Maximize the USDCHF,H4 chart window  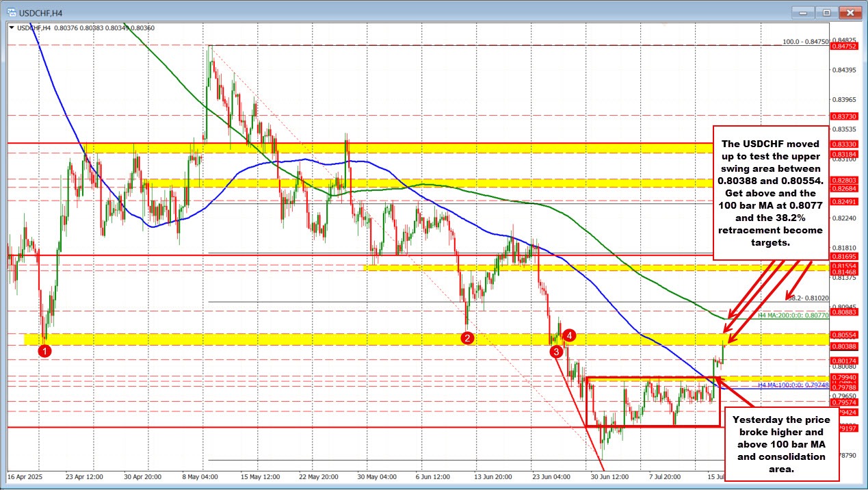point(826,12)
